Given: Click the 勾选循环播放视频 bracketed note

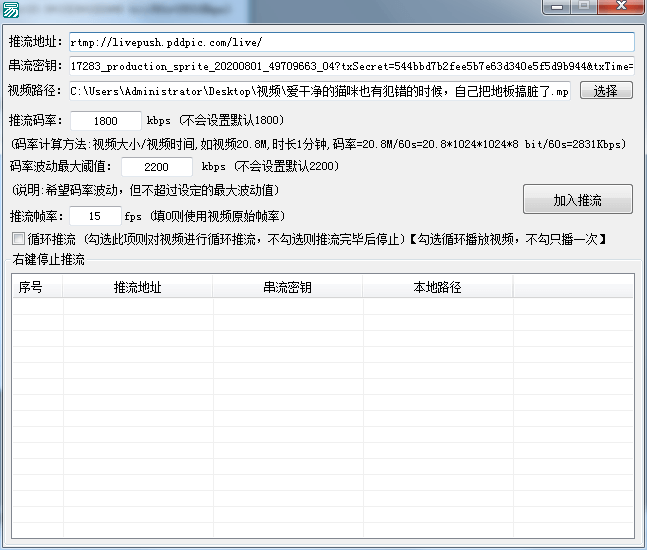Looking at the screenshot, I should click(508, 239).
